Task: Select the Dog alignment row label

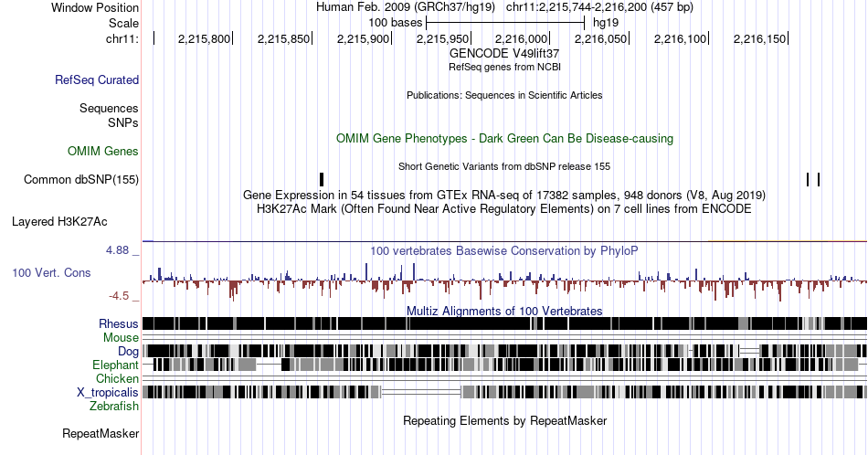Action: (129, 351)
